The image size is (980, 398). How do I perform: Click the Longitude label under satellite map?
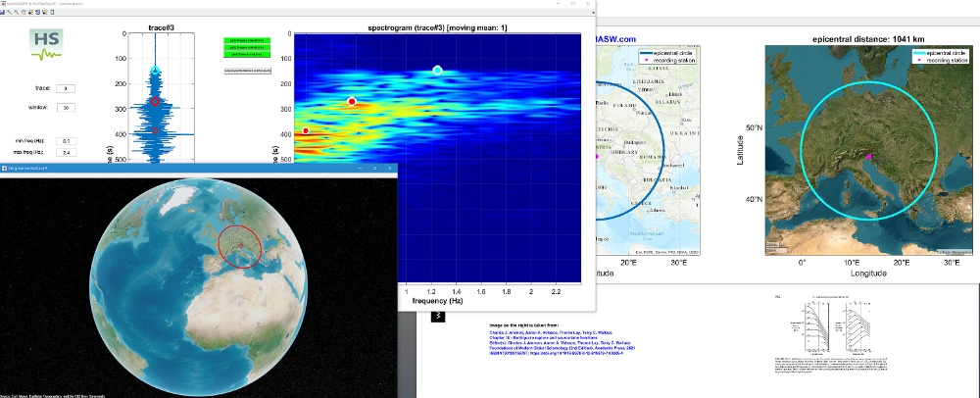tap(867, 274)
